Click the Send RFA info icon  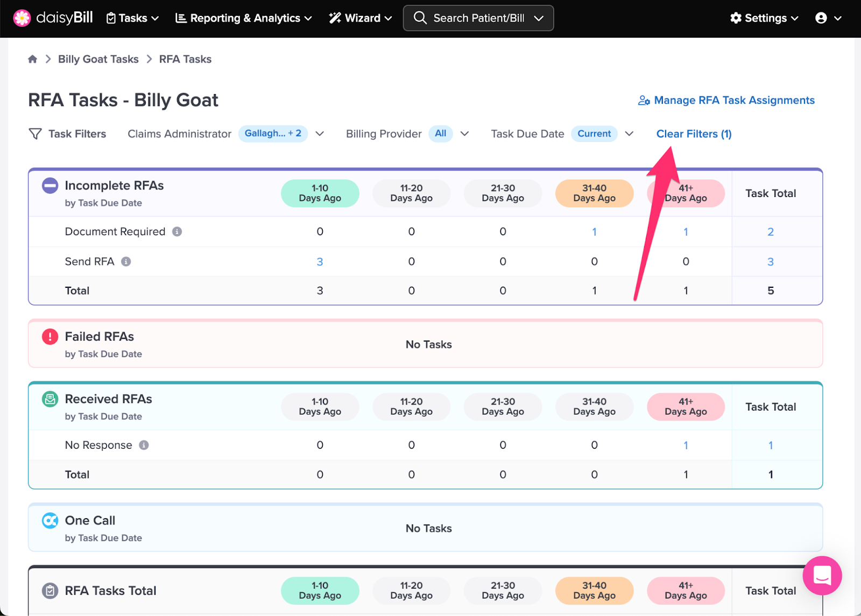point(126,261)
